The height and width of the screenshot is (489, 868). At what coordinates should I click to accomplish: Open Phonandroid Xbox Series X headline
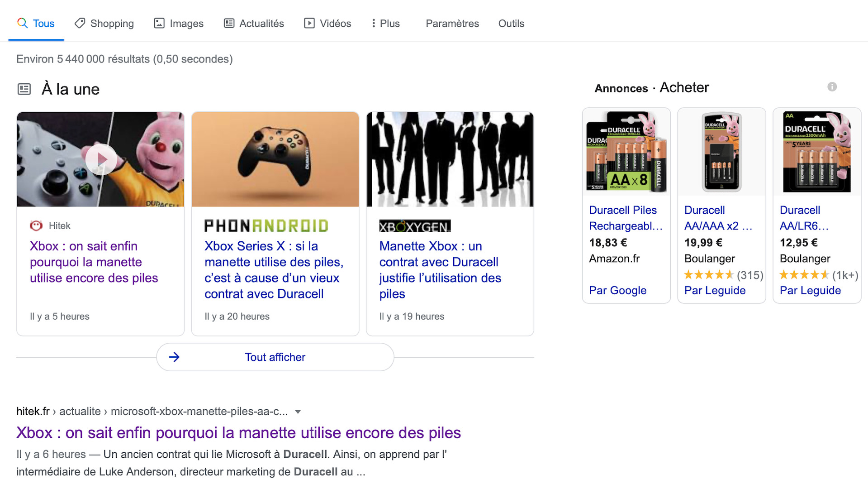point(274,270)
